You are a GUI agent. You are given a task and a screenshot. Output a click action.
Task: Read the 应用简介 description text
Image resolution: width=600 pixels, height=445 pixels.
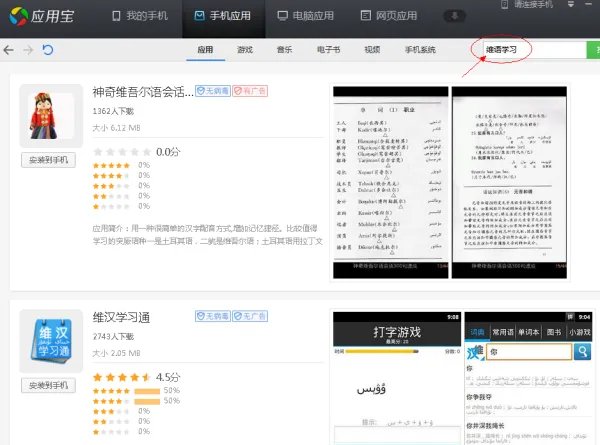pyautogui.click(x=208, y=235)
